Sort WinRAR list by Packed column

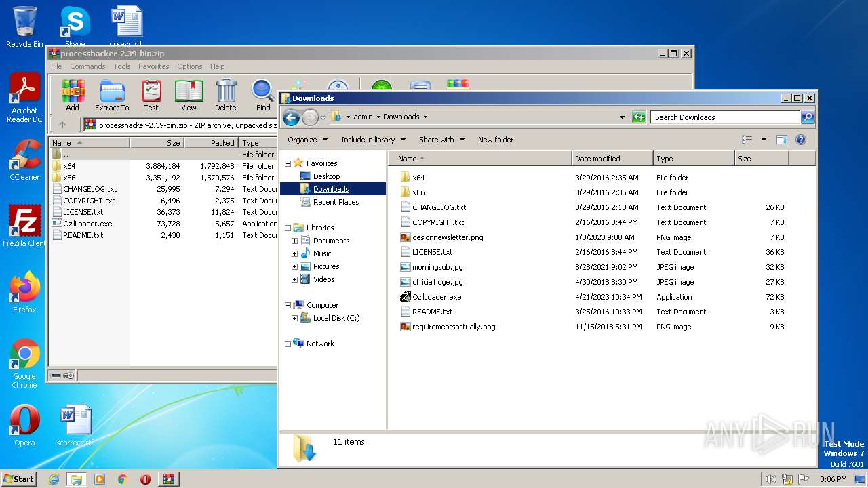[x=211, y=143]
